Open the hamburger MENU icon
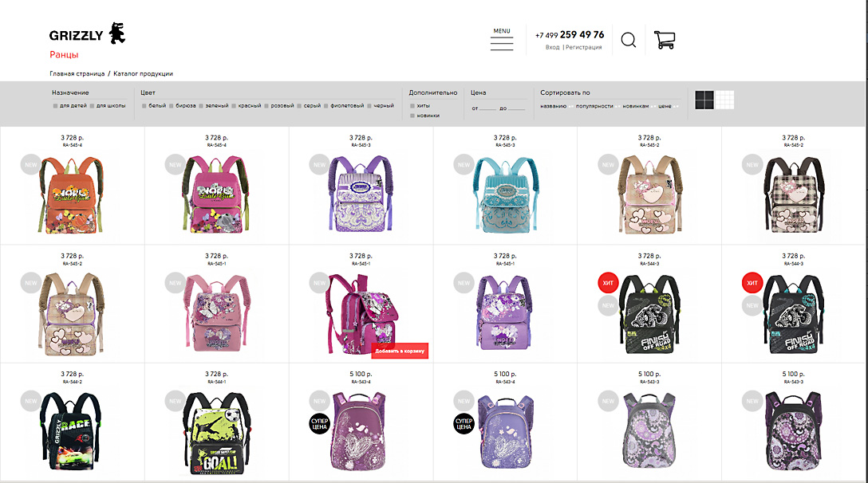 tap(502, 40)
